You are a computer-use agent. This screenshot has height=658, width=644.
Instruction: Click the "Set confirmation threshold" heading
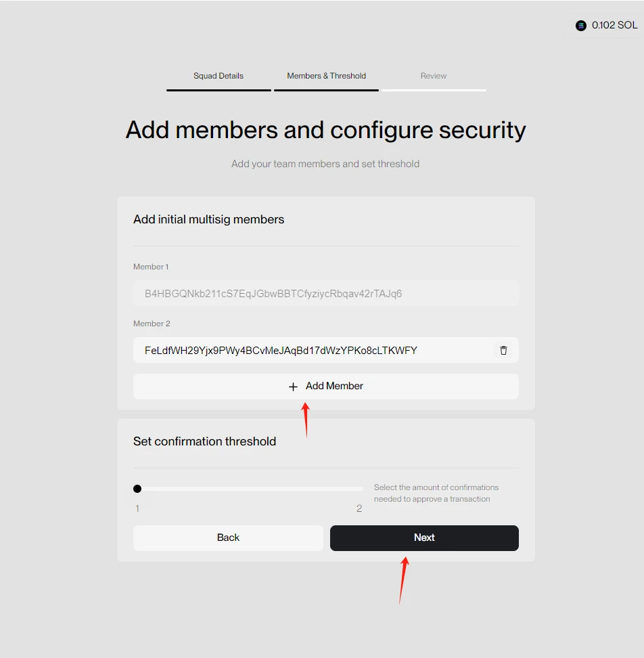click(204, 441)
